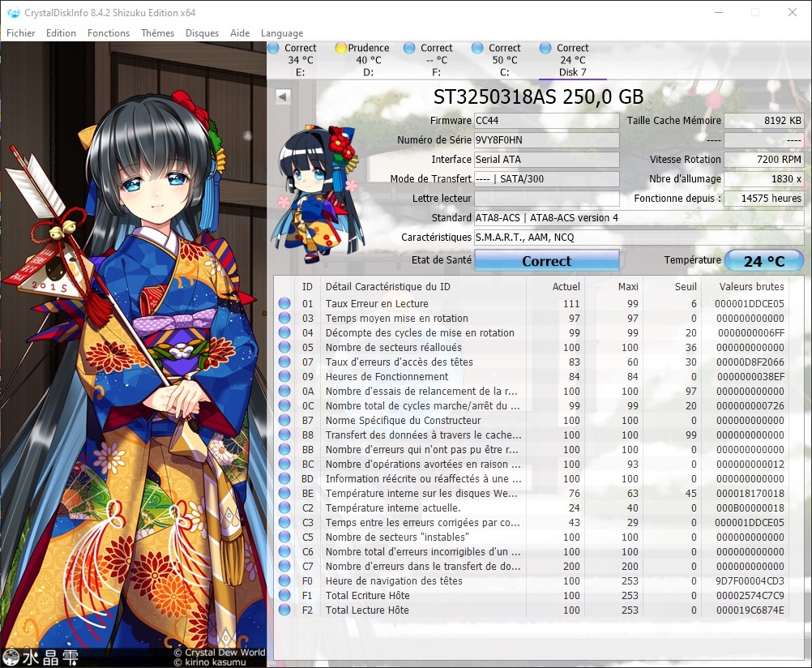Click the Interface Serial ATA field

coord(546,160)
